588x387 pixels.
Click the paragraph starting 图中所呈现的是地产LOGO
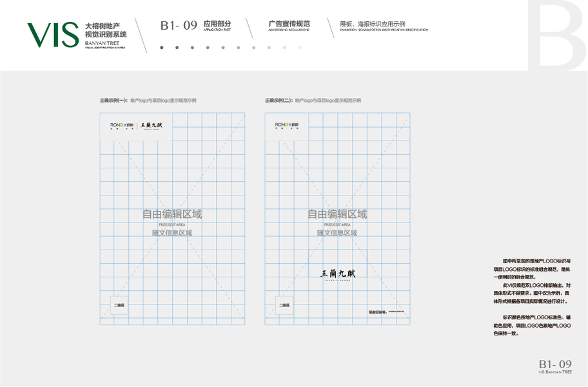pyautogui.click(x=532, y=269)
